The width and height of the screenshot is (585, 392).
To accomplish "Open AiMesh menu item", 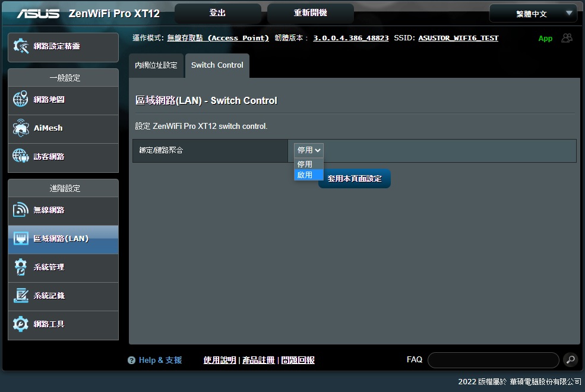I will coord(63,128).
